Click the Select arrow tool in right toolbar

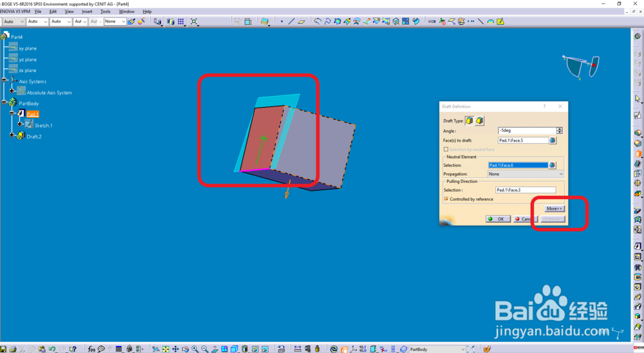[638, 99]
